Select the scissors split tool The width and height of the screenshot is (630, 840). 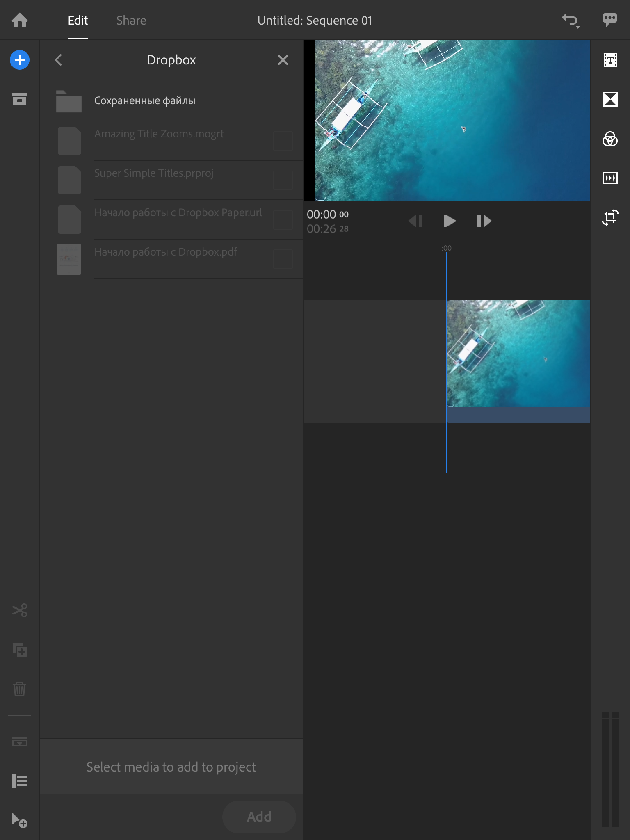point(20,610)
